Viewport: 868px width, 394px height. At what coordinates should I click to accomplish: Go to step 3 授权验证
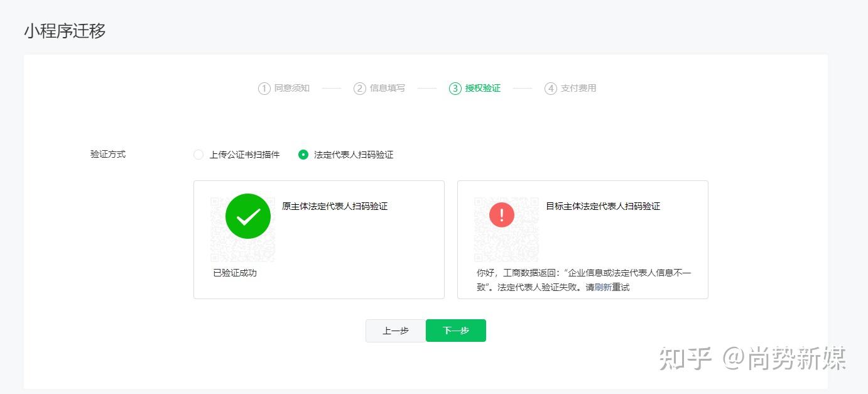pyautogui.click(x=475, y=89)
